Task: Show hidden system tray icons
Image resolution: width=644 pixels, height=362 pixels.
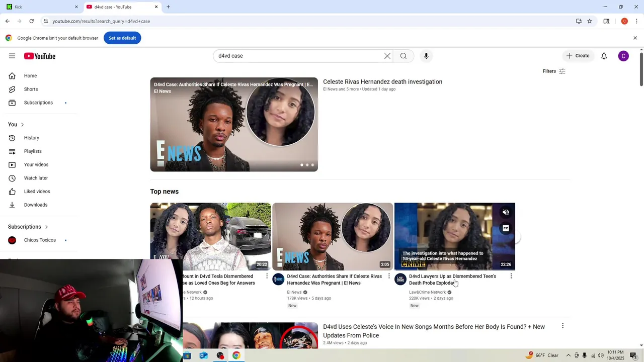Action: point(569,355)
